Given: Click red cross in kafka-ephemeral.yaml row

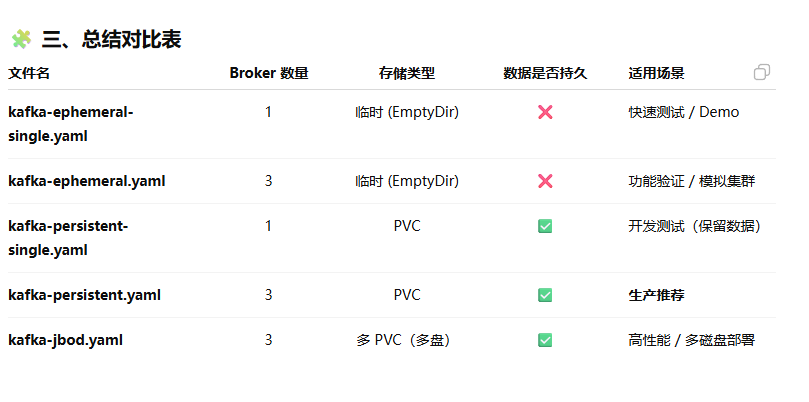Looking at the screenshot, I should click(545, 181).
